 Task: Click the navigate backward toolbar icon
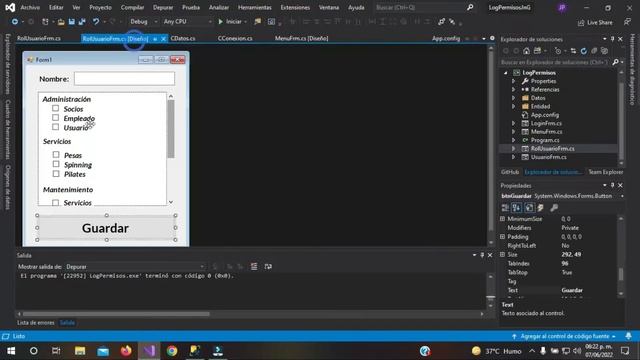[14, 22]
